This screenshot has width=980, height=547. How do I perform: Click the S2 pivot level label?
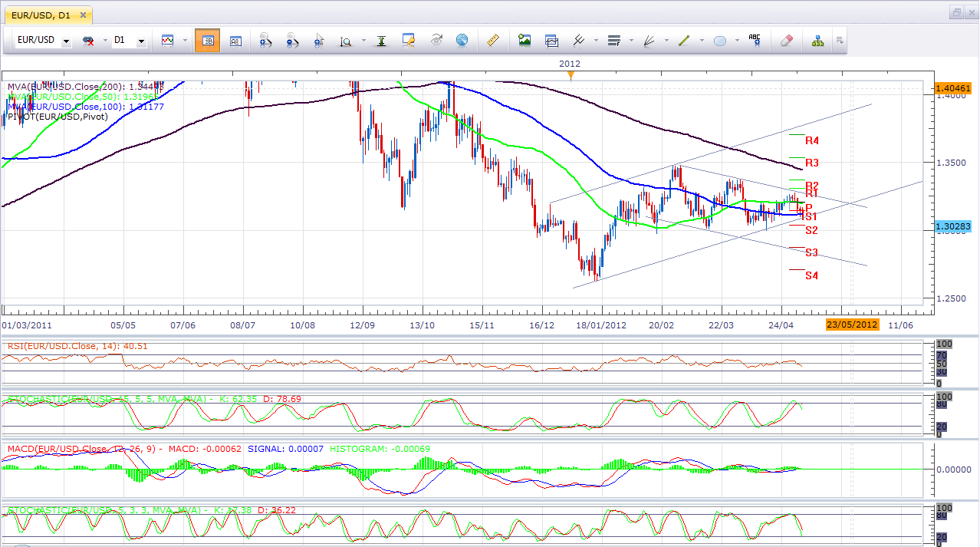tap(811, 231)
